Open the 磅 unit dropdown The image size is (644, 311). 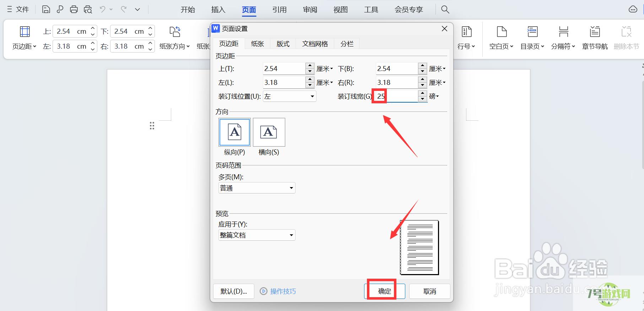click(434, 96)
